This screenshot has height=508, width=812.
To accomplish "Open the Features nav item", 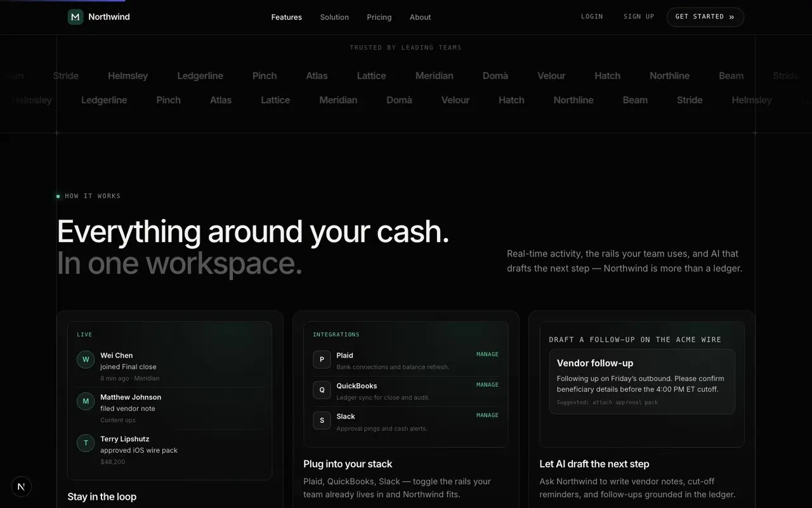I will pos(287,17).
